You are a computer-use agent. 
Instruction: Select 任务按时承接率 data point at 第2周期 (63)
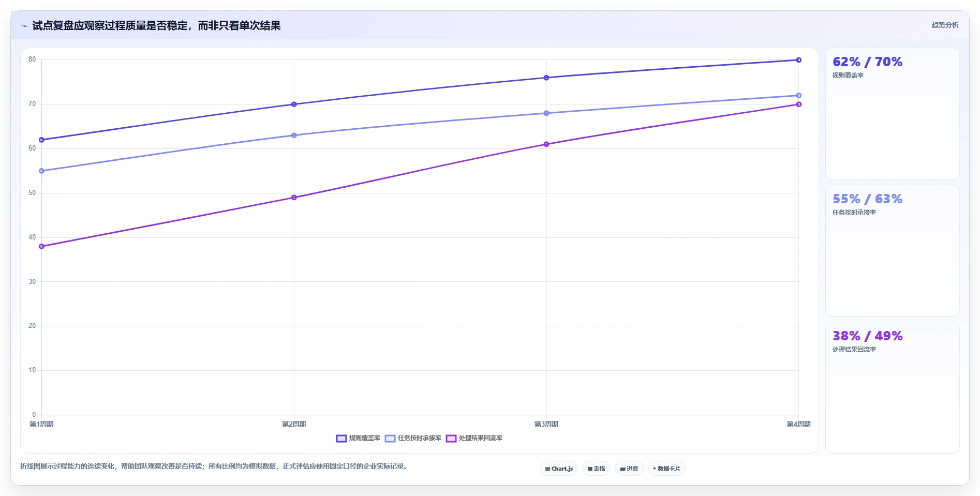[294, 136]
